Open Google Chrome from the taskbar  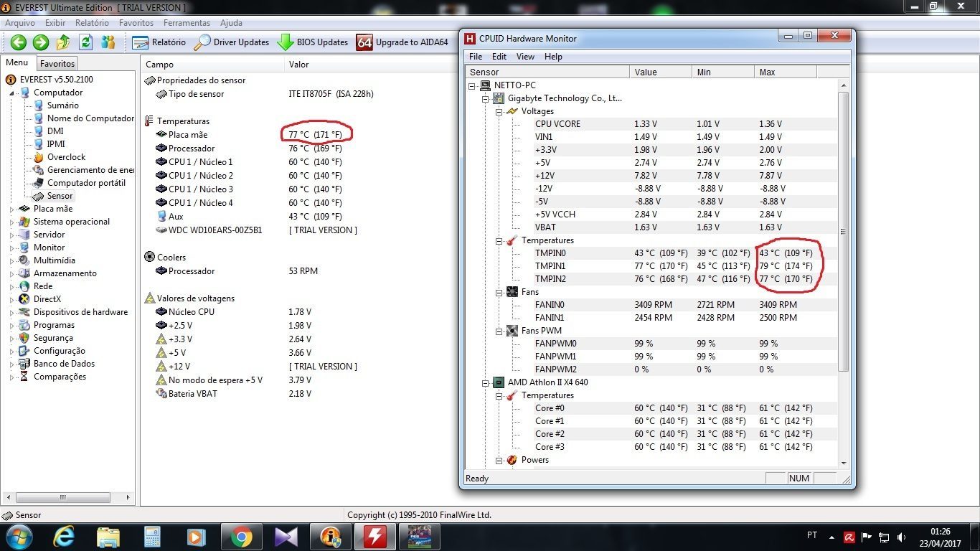click(241, 537)
